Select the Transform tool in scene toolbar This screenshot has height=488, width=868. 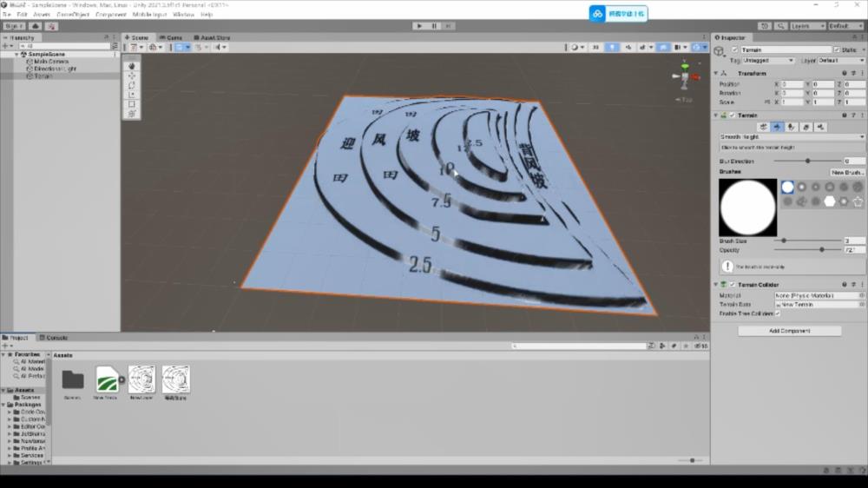click(132, 113)
